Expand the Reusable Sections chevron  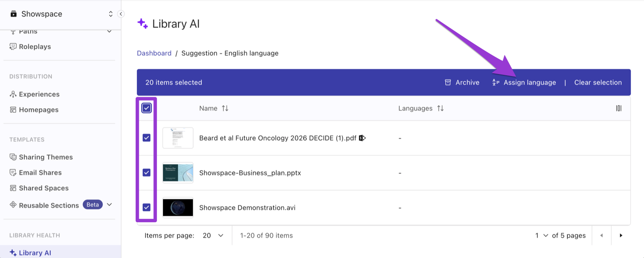click(109, 205)
